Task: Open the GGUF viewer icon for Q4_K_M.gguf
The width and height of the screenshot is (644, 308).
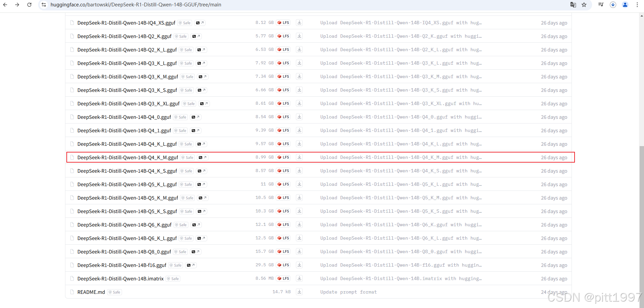Action: click(x=203, y=158)
